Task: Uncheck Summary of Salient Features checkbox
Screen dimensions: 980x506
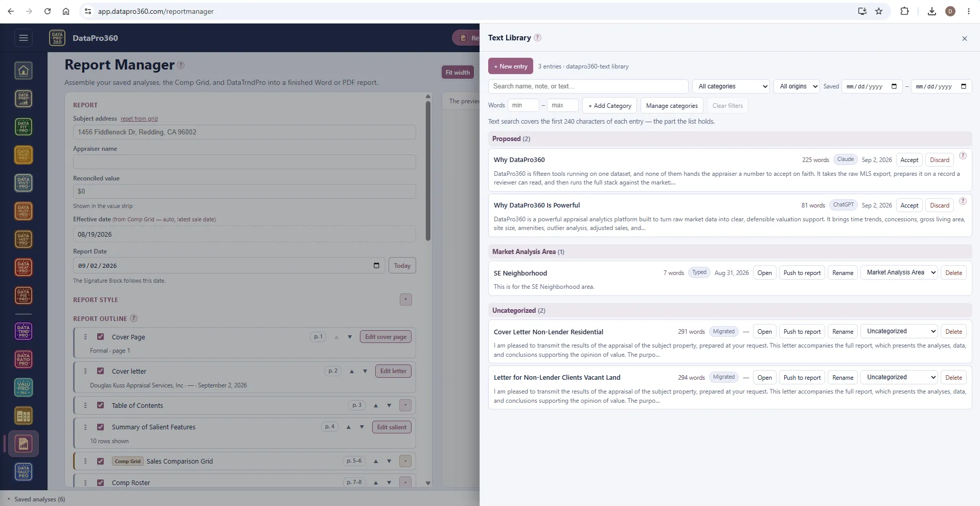Action: pos(101,427)
